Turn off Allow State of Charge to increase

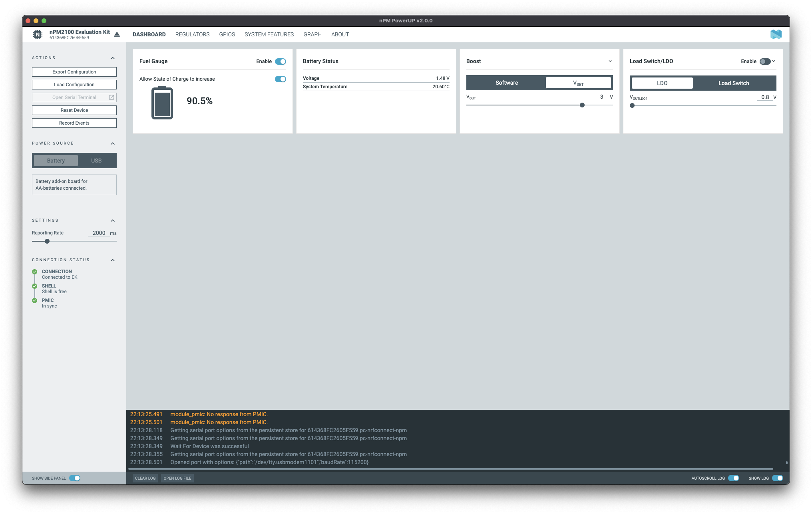pyautogui.click(x=281, y=79)
